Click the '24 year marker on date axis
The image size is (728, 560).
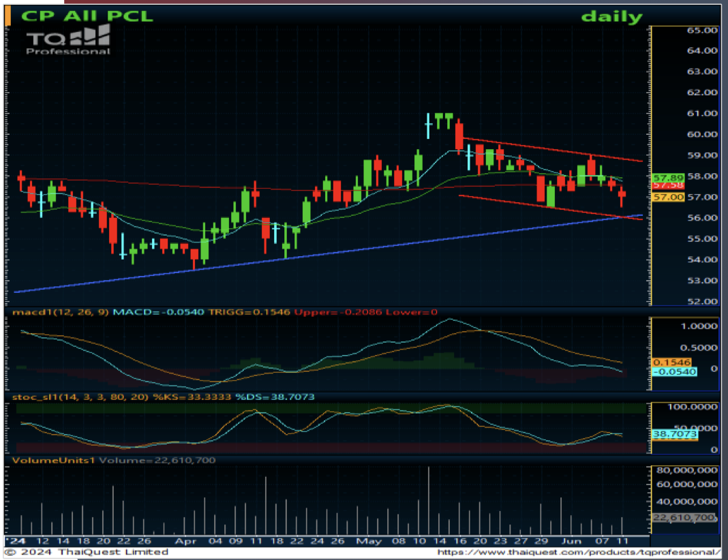pyautogui.click(x=17, y=541)
